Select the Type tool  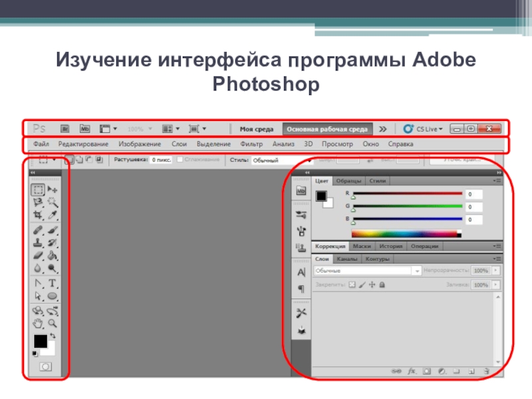click(x=53, y=283)
